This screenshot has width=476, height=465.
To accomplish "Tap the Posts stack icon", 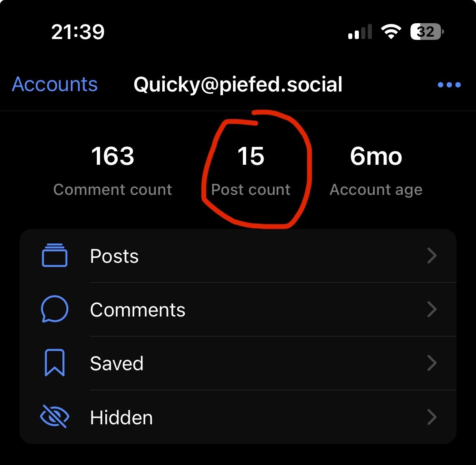I will (55, 255).
